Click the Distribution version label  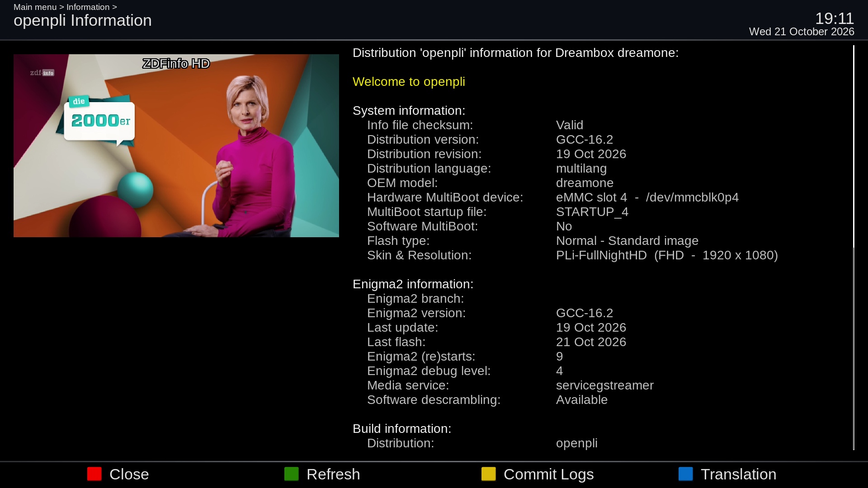pos(423,140)
